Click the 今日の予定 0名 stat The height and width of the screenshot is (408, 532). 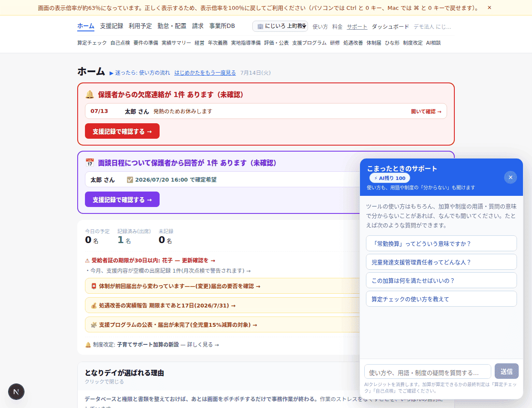(x=97, y=236)
